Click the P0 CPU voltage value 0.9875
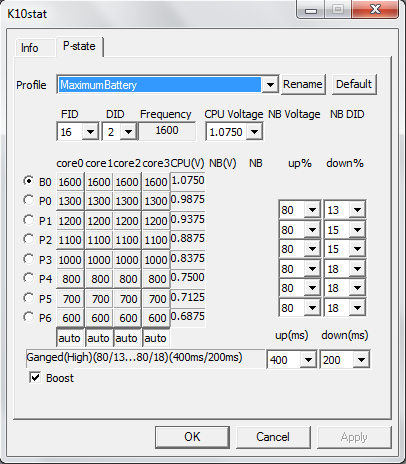The height and width of the screenshot is (464, 406). [188, 200]
